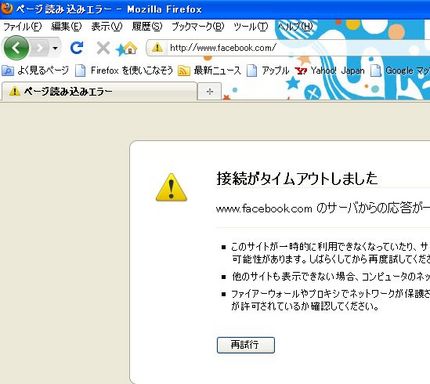Screen dimensions: 430x384
Task: Click the page icon beside Google マップ
Action: [x=376, y=71]
